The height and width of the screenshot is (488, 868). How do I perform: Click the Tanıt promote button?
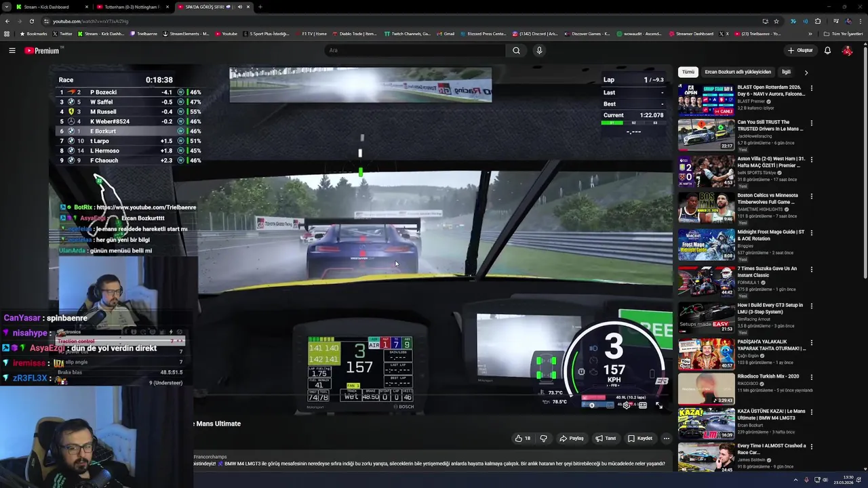pos(606,439)
